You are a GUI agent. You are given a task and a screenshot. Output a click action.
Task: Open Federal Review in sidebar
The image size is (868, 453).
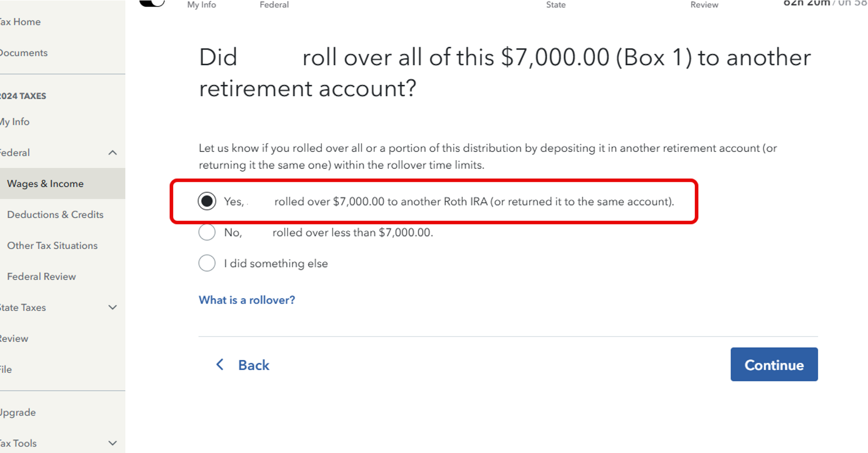(42, 276)
